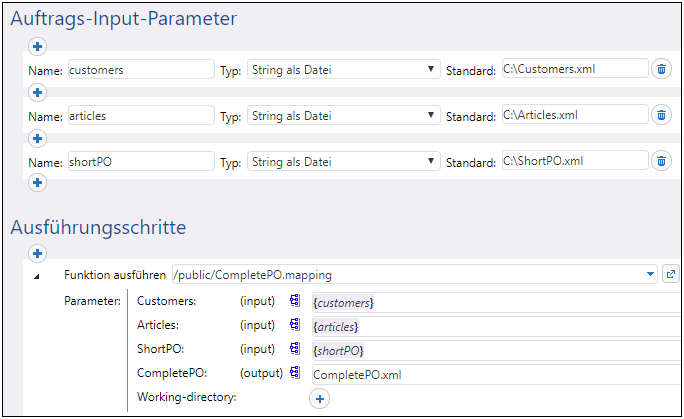Delete the articles parameter row

[x=661, y=115]
